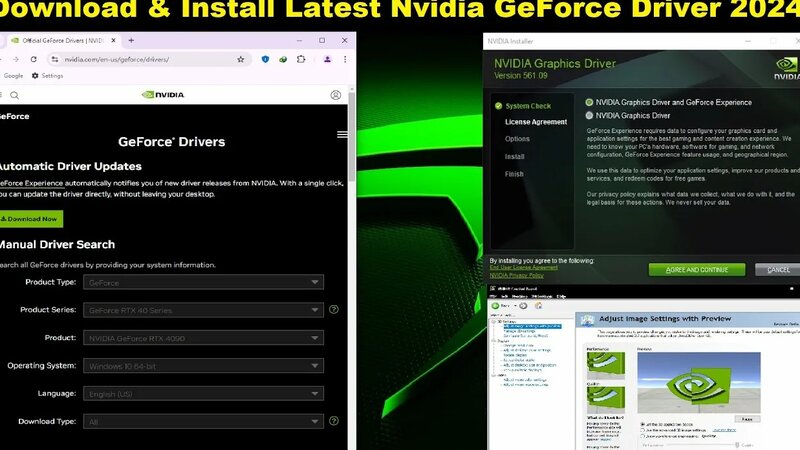Select Manage 3D settings tree item
This screenshot has width=800, height=450.
click(x=519, y=331)
